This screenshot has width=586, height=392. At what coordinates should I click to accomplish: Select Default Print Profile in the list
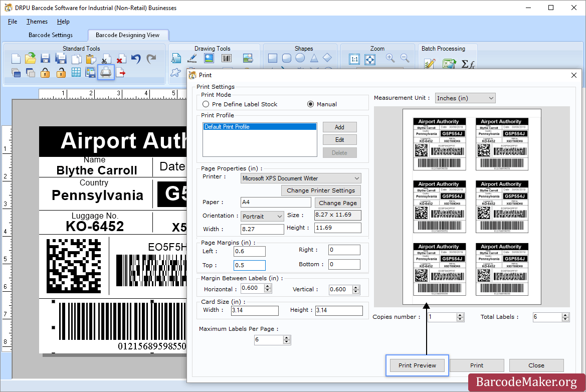pos(260,127)
